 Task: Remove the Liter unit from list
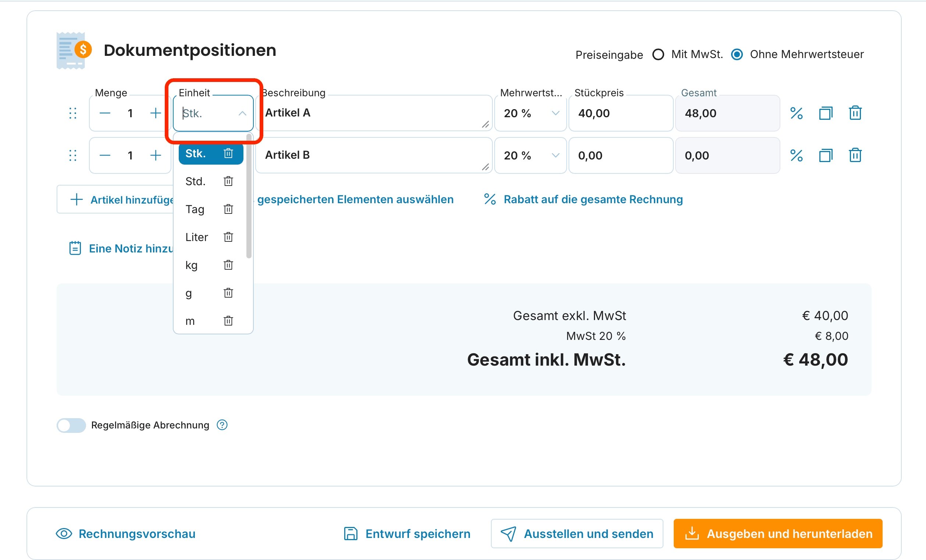[228, 237]
